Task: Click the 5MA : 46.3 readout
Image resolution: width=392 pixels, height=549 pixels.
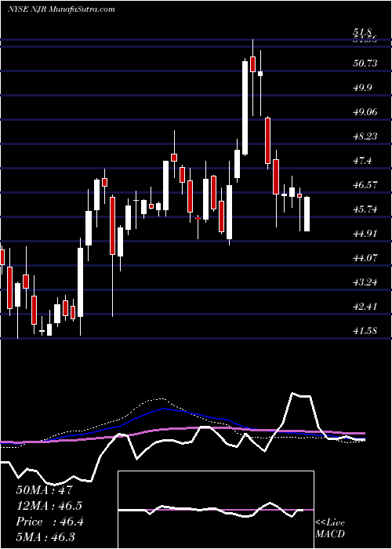Action: pyautogui.click(x=45, y=537)
